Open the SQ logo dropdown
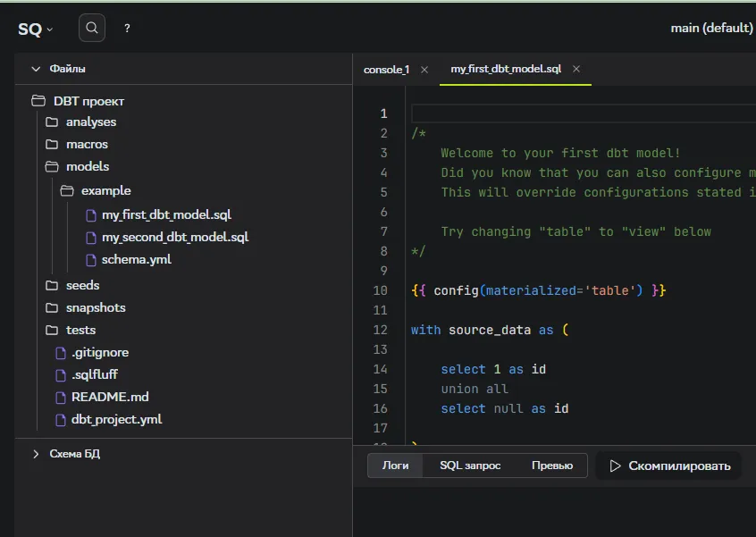 pos(36,29)
